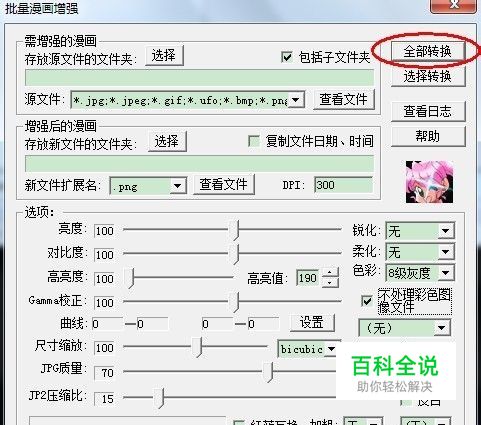The height and width of the screenshot is (425, 481).
Task: Open the 色彩 8级灰度 dropdown
Action: pos(446,273)
